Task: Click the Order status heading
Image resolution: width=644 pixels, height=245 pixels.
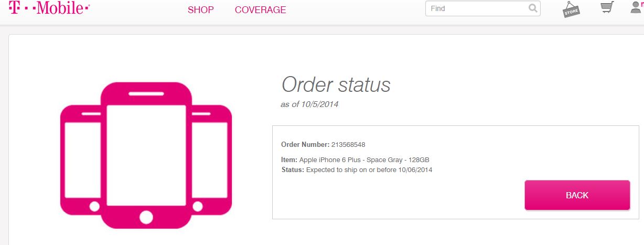Action: (336, 84)
